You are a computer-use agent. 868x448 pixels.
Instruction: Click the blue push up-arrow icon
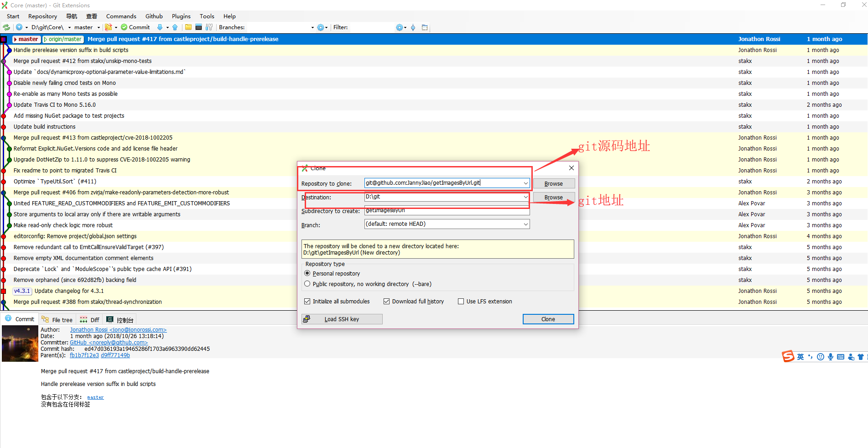(175, 27)
